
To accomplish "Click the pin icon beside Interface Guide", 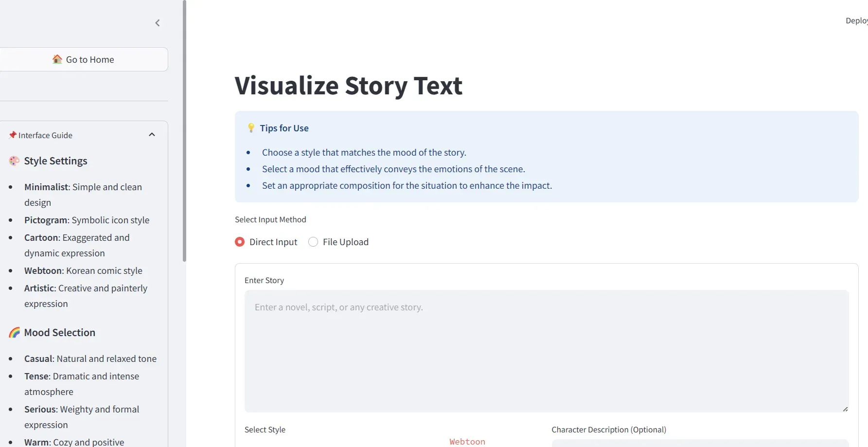I will pos(12,135).
